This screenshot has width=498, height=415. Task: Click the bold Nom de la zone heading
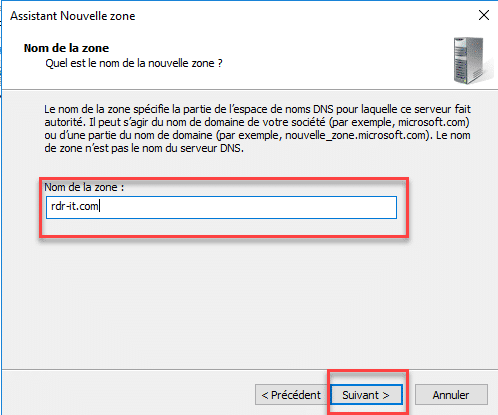pos(66,48)
